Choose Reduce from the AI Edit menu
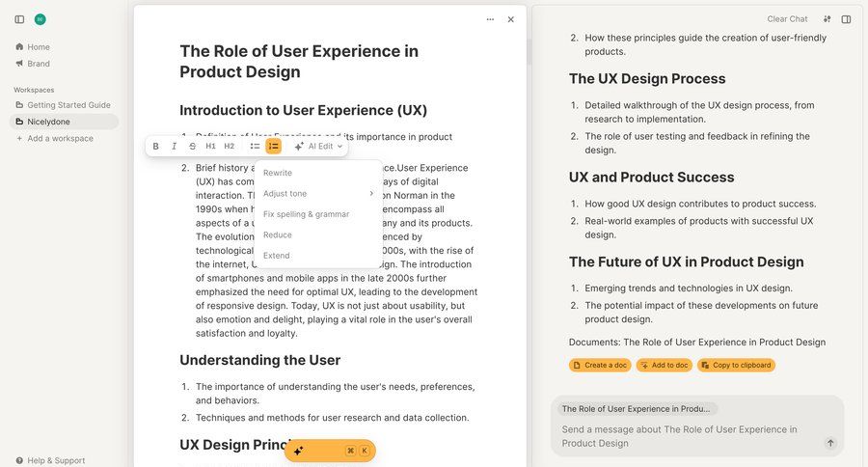Viewport: 868px width, 467px height. tap(277, 234)
